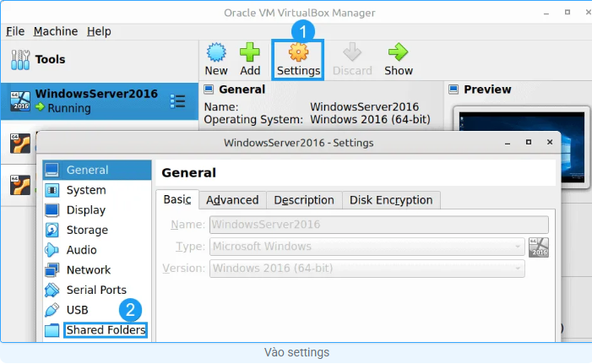Click the Preview header in Manager window

[x=487, y=90]
